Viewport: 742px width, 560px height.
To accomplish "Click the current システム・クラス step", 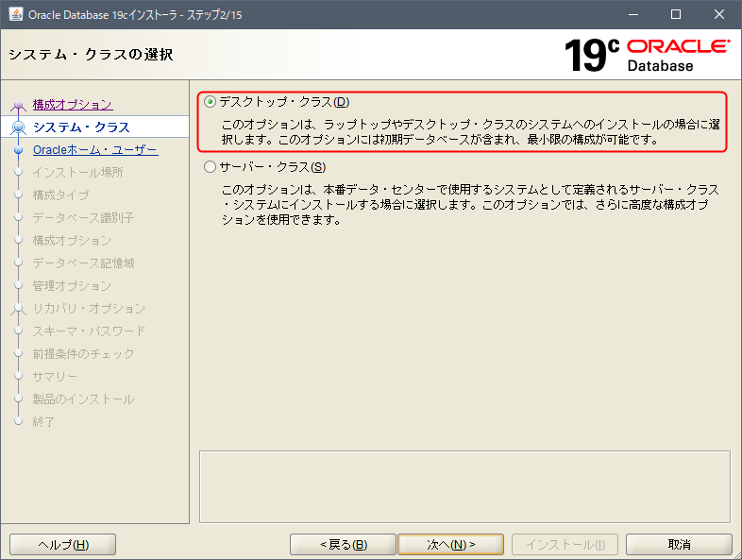I will click(x=81, y=127).
